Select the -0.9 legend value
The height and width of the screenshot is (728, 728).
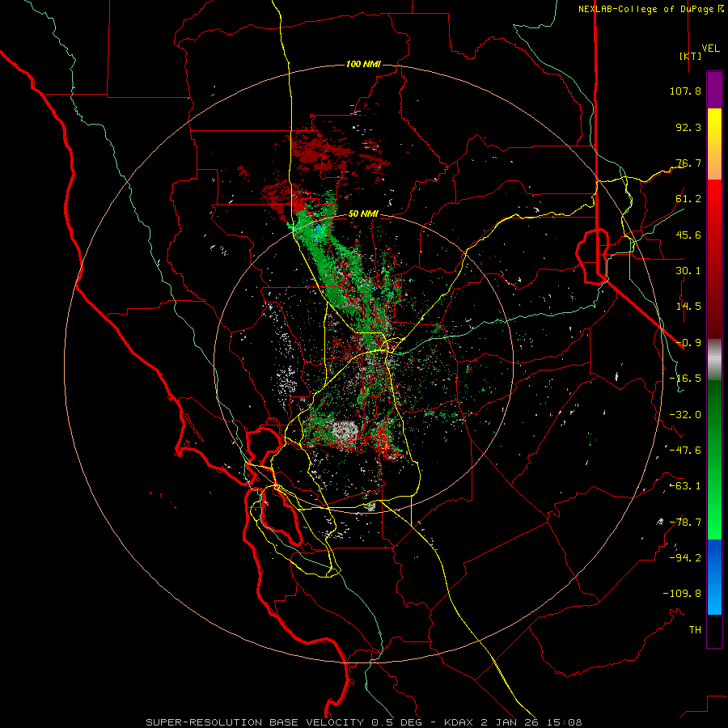tap(688, 343)
